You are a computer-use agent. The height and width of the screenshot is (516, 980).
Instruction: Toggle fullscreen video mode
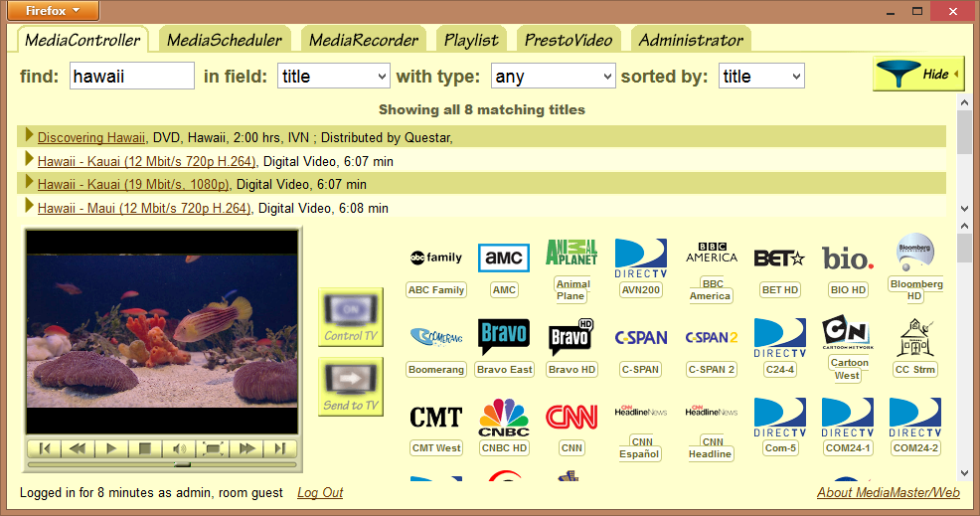[x=213, y=448]
